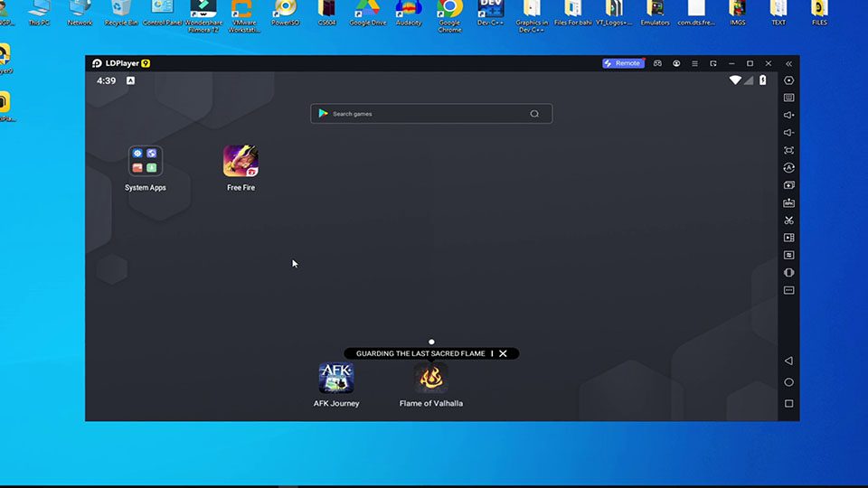Open the account profile icon in title bar
The image size is (868, 488).
(x=676, y=63)
